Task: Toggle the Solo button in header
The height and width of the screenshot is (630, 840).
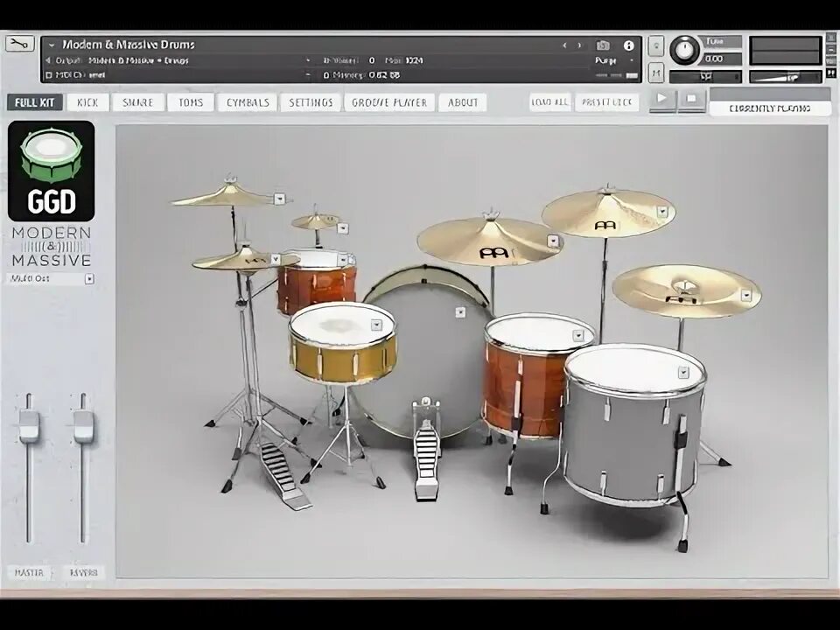Action: [657, 46]
